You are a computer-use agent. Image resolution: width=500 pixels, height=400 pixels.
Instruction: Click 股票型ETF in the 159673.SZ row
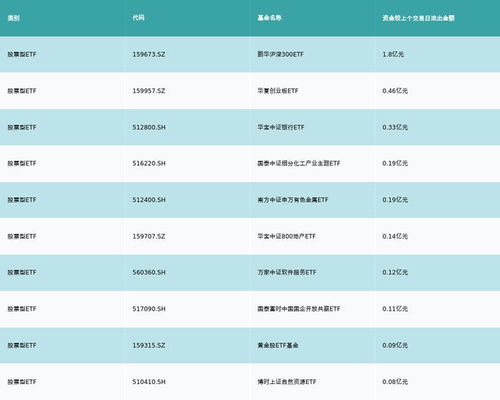click(x=22, y=54)
